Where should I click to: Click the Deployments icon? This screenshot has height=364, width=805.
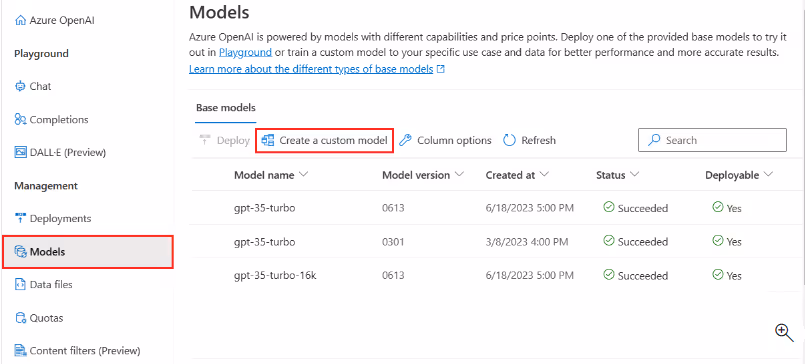20,219
